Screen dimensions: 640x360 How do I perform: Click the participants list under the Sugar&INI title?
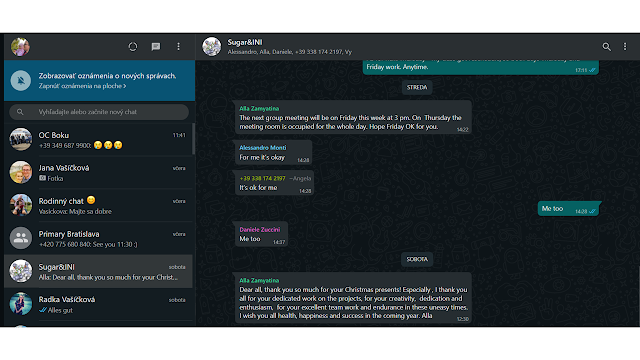tap(289, 52)
